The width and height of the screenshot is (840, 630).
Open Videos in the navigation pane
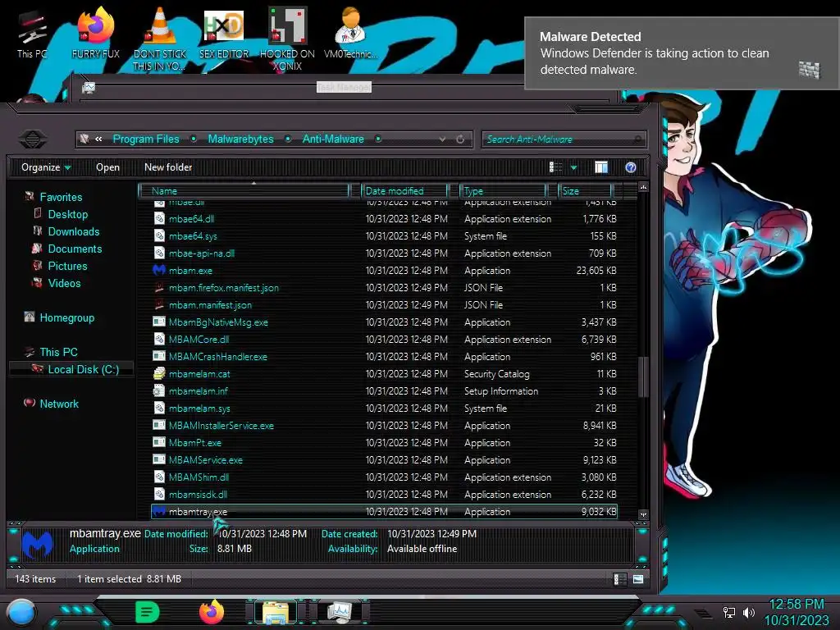pyautogui.click(x=64, y=283)
